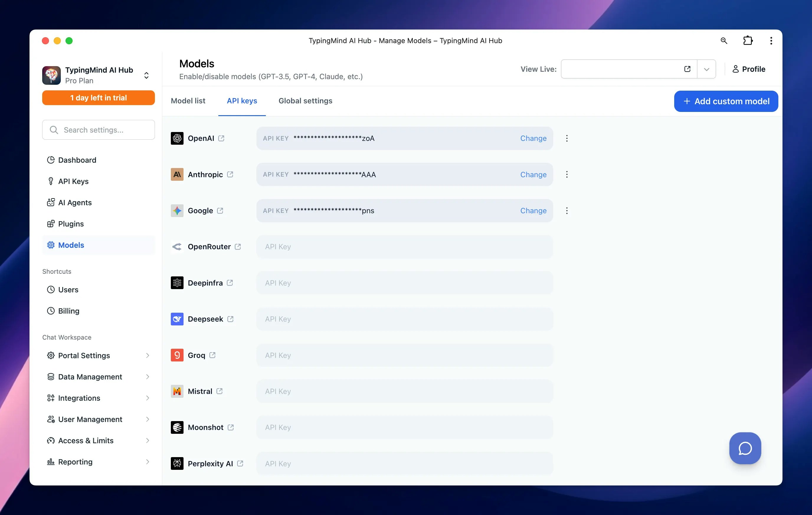Click the Mistral API Key field
812x515 pixels.
click(405, 391)
